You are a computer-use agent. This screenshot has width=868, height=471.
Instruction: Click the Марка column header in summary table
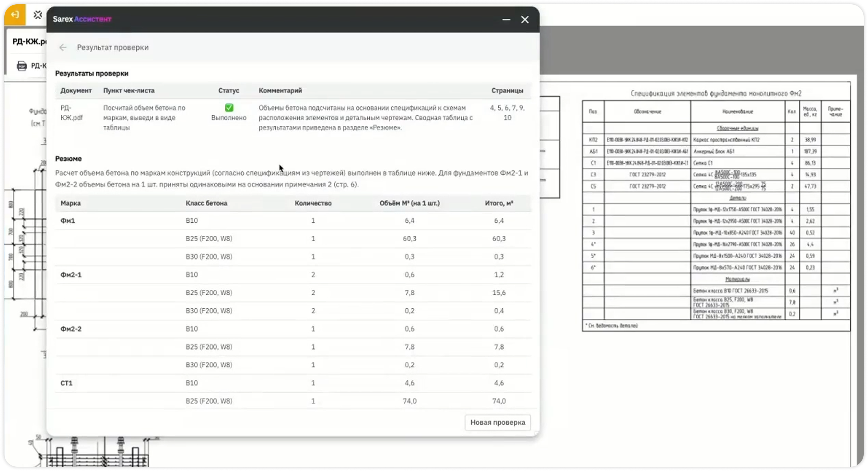[x=70, y=203]
